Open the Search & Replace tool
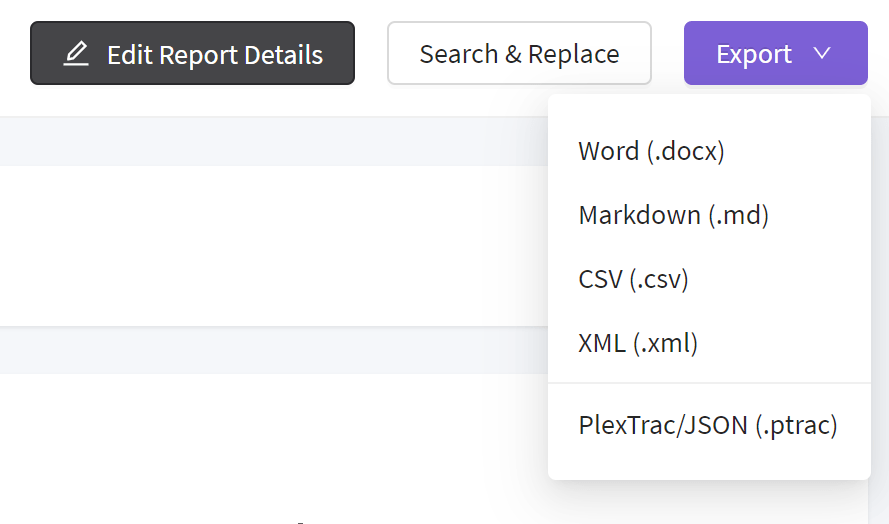The image size is (889, 524). pyautogui.click(x=519, y=54)
